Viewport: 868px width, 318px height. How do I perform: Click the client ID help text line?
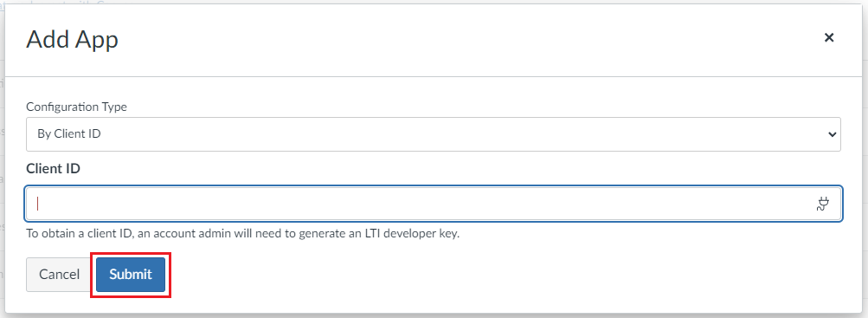click(243, 234)
